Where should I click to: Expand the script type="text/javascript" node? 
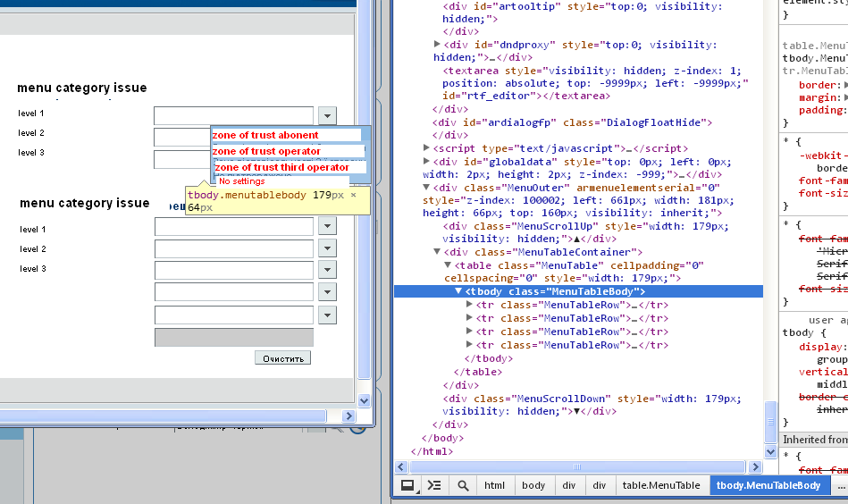pyautogui.click(x=427, y=147)
